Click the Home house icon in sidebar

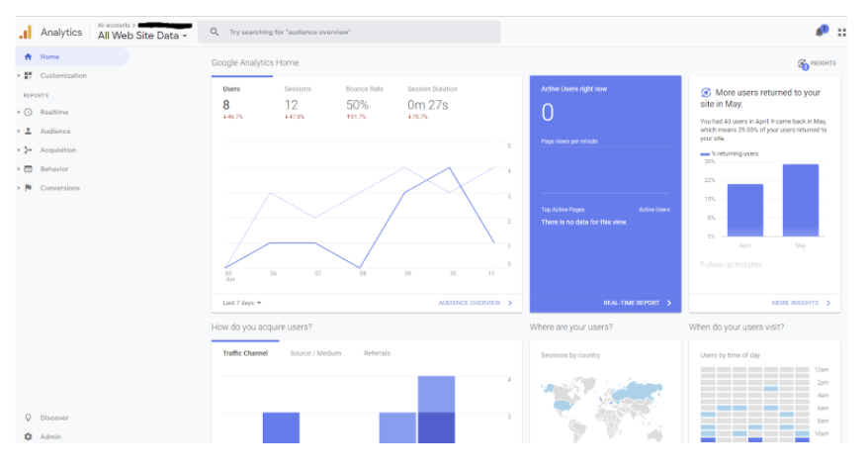(29, 56)
